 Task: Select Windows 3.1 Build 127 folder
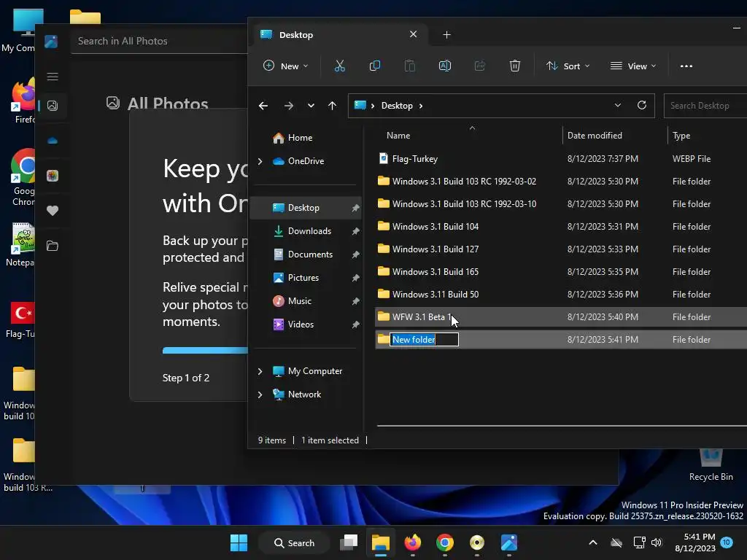pyautogui.click(x=561, y=249)
